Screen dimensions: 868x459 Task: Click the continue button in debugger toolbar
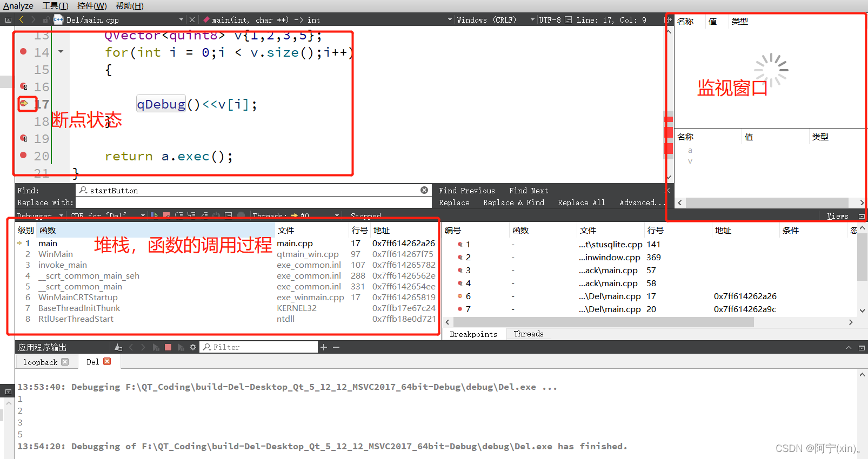tap(154, 215)
